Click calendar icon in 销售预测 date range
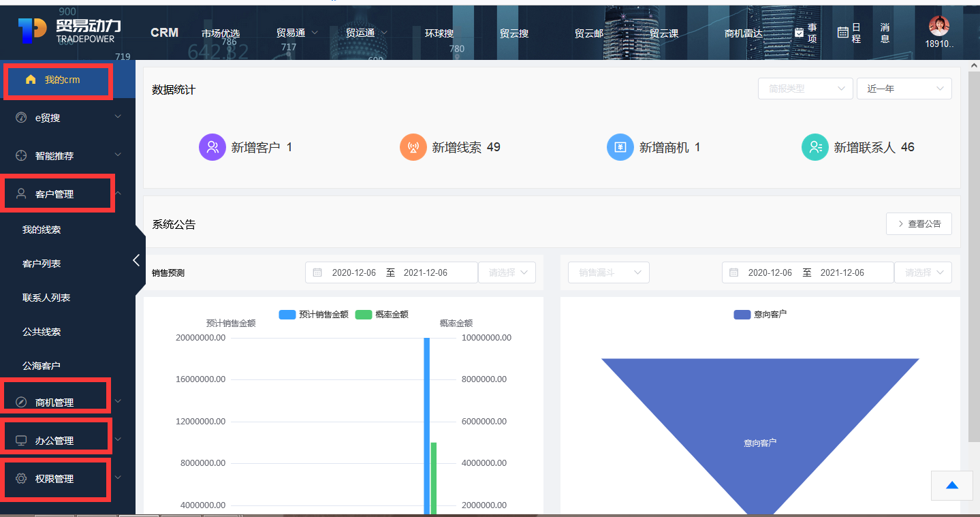The image size is (980, 517). click(x=317, y=272)
